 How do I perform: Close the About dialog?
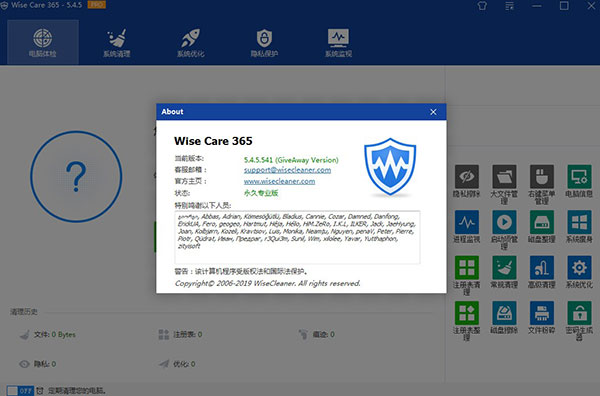433,112
